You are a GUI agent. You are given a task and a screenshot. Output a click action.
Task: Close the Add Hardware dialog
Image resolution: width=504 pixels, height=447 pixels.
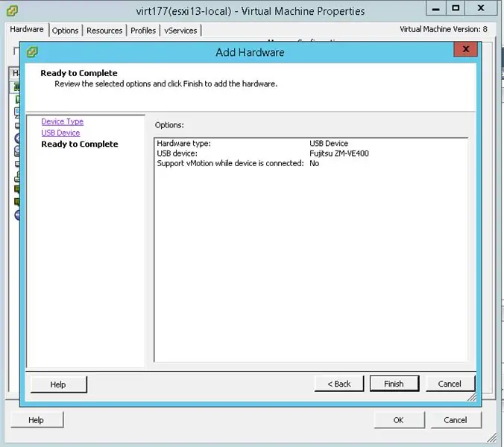(466, 49)
